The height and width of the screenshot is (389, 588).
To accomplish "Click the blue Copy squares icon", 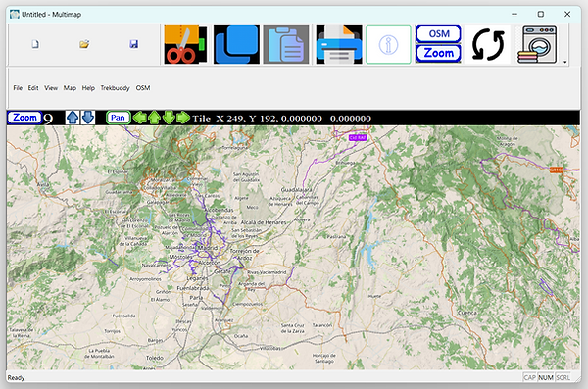I will [236, 45].
